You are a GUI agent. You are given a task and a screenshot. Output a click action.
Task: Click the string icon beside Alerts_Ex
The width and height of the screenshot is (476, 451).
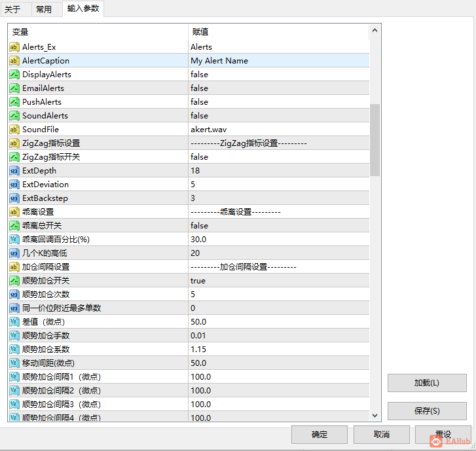coord(14,47)
